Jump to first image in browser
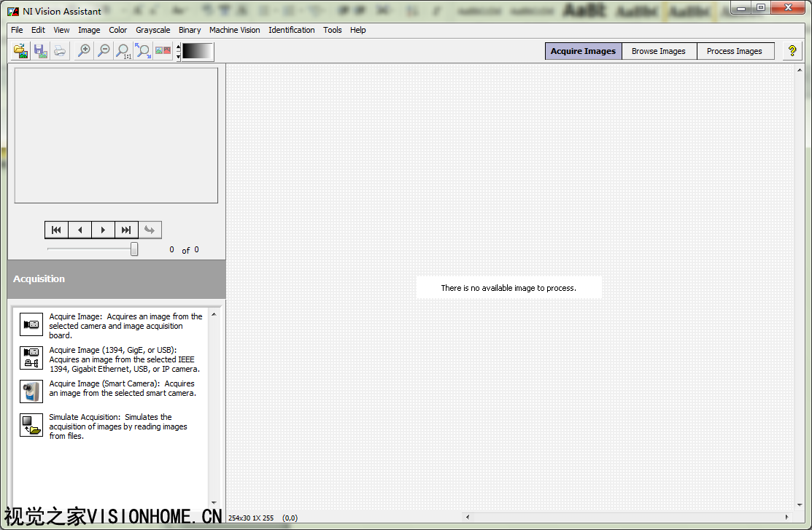 56,230
